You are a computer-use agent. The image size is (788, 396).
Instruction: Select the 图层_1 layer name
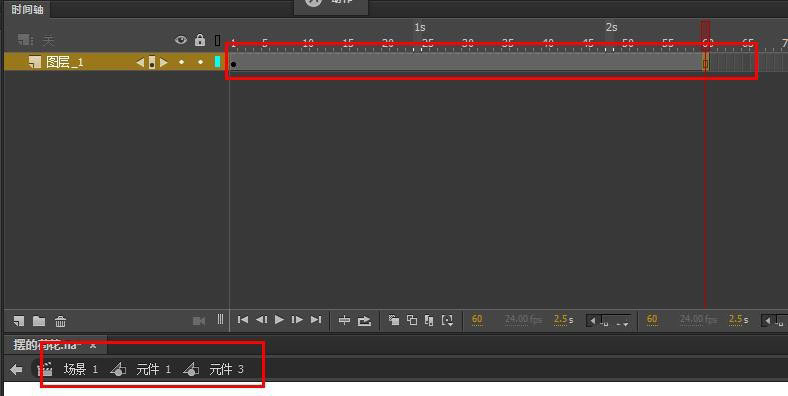point(65,62)
